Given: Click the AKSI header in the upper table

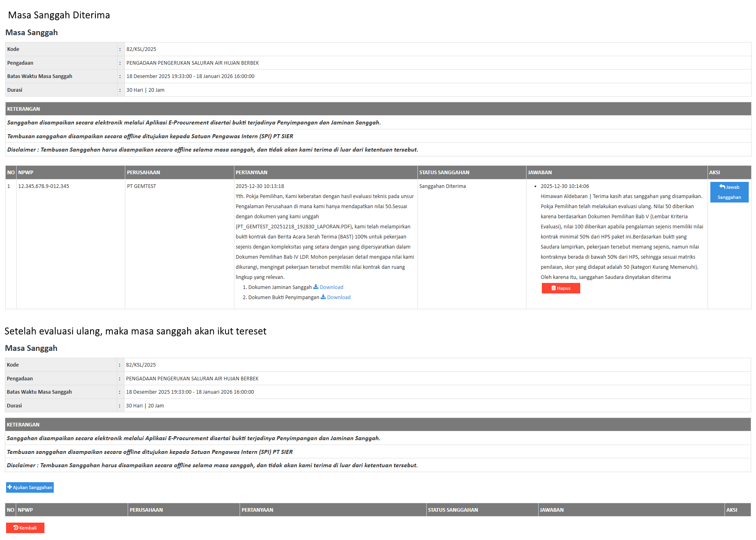Looking at the screenshot, I should pyautogui.click(x=714, y=173).
